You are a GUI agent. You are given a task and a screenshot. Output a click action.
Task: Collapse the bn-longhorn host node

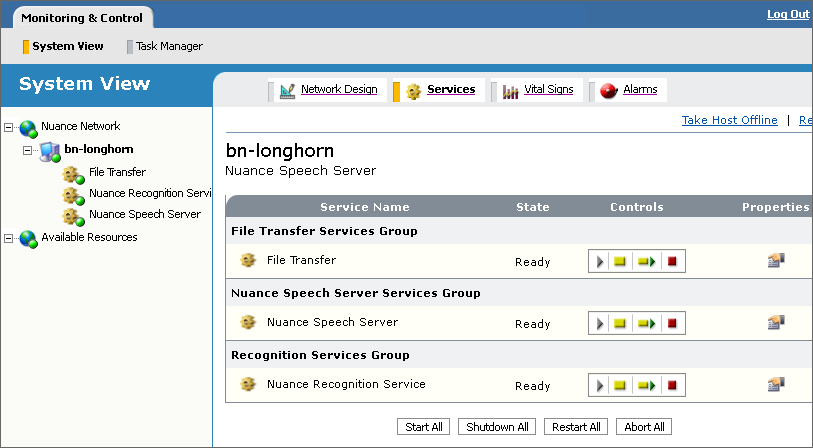coord(28,150)
